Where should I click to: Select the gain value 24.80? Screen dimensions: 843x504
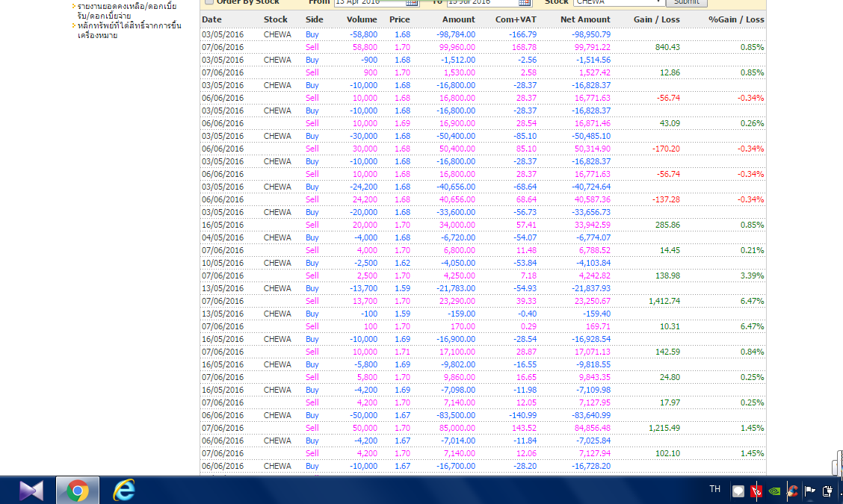670,377
